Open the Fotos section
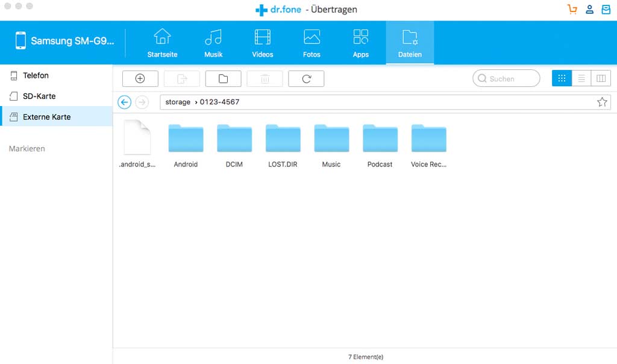The width and height of the screenshot is (617, 364). (312, 42)
